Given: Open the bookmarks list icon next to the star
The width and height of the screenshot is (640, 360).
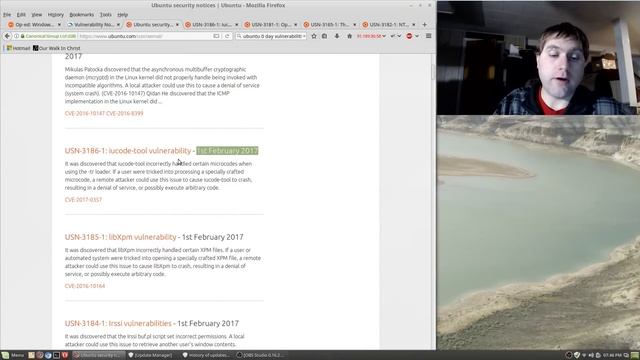Looking at the screenshot, I should [x=324, y=36].
